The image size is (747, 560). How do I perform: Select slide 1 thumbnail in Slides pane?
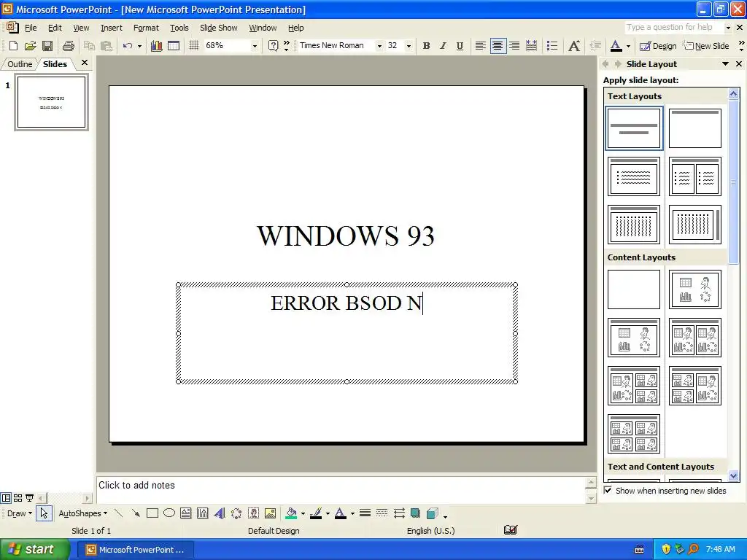pyautogui.click(x=51, y=102)
